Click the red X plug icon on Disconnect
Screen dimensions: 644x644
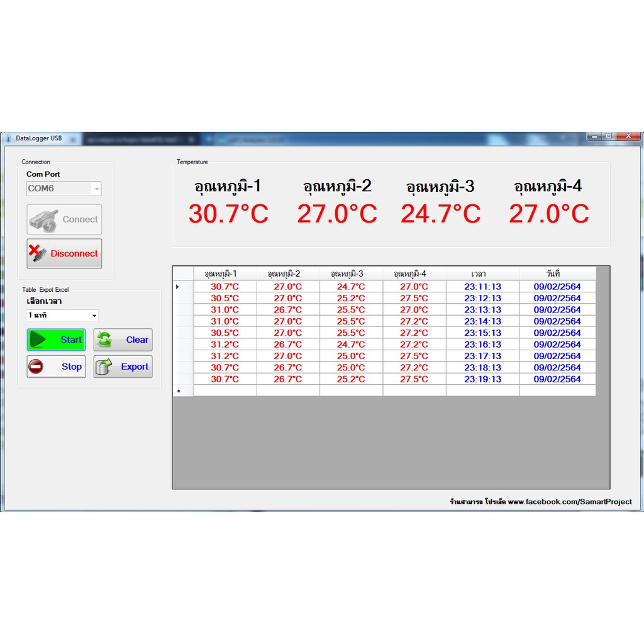(x=37, y=253)
